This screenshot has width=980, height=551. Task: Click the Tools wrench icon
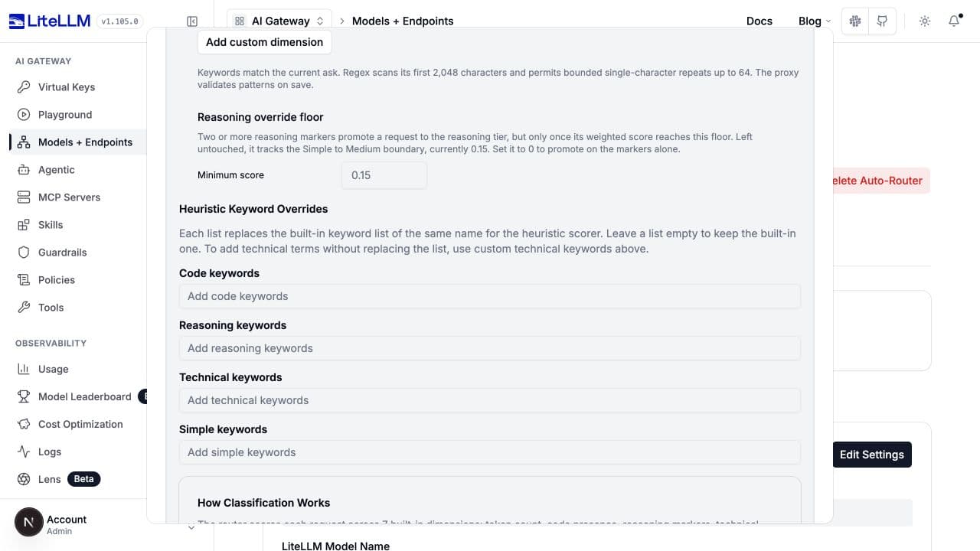coord(24,308)
